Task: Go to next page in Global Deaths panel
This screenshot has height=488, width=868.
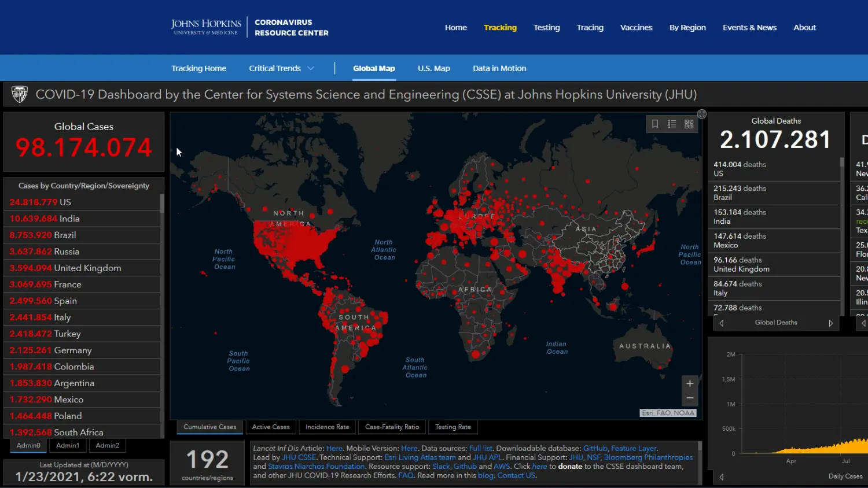Action: pyautogui.click(x=831, y=323)
